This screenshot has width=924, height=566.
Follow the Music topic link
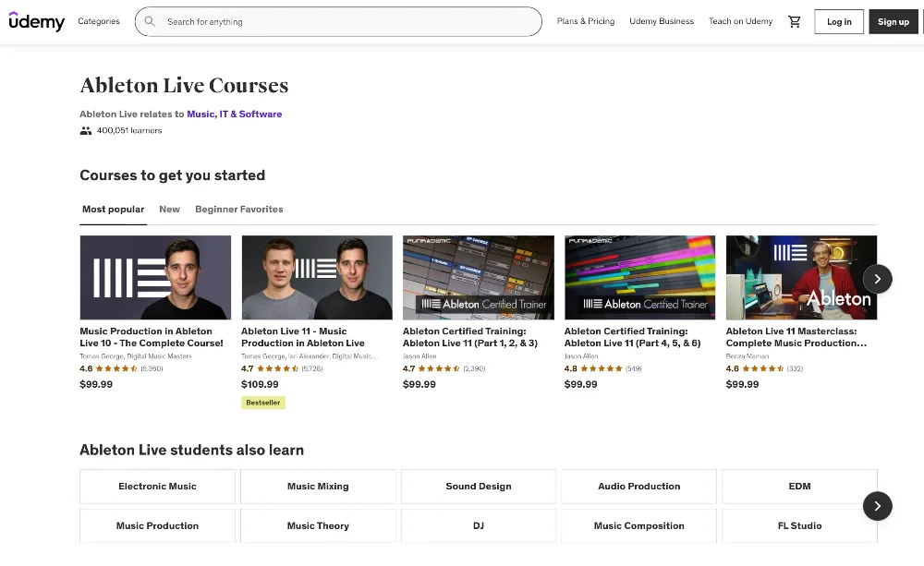[201, 114]
